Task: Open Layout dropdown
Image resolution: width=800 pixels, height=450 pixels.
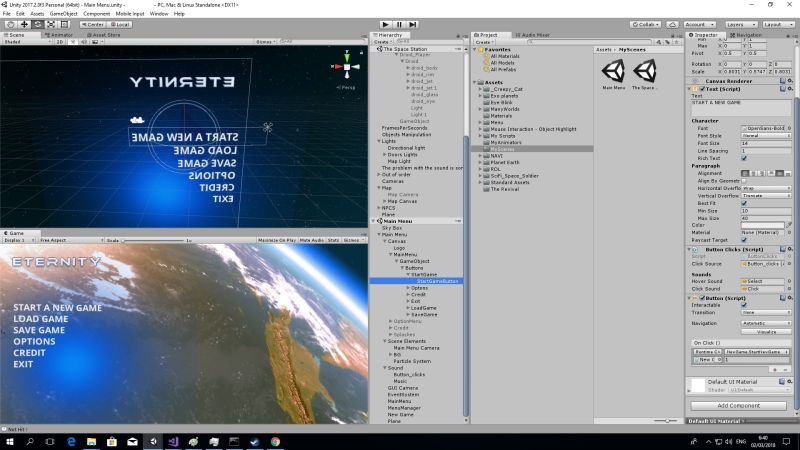Action: pos(778,24)
